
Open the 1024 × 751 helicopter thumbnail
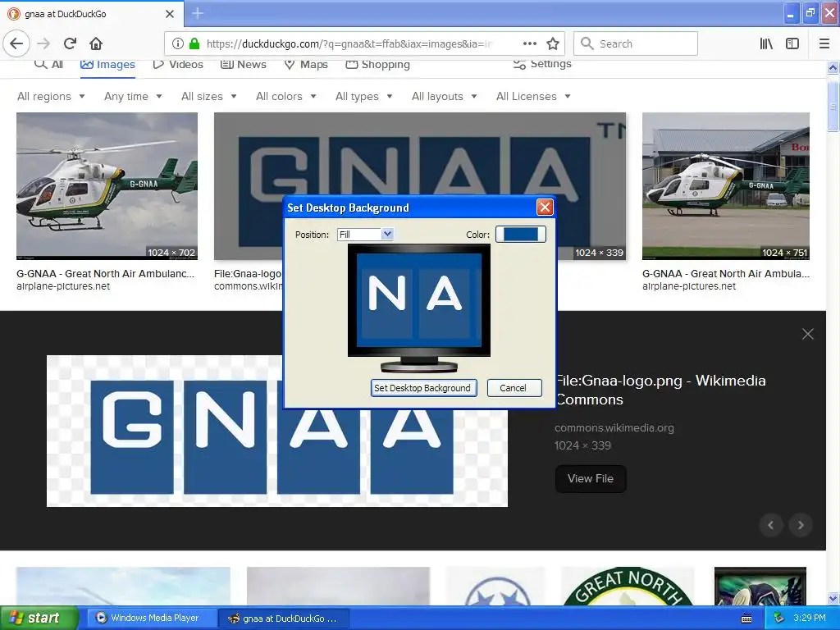click(x=726, y=186)
